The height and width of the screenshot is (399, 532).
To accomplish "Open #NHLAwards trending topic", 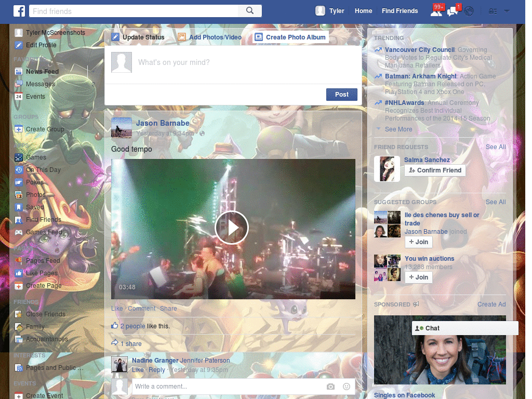I will point(404,103).
